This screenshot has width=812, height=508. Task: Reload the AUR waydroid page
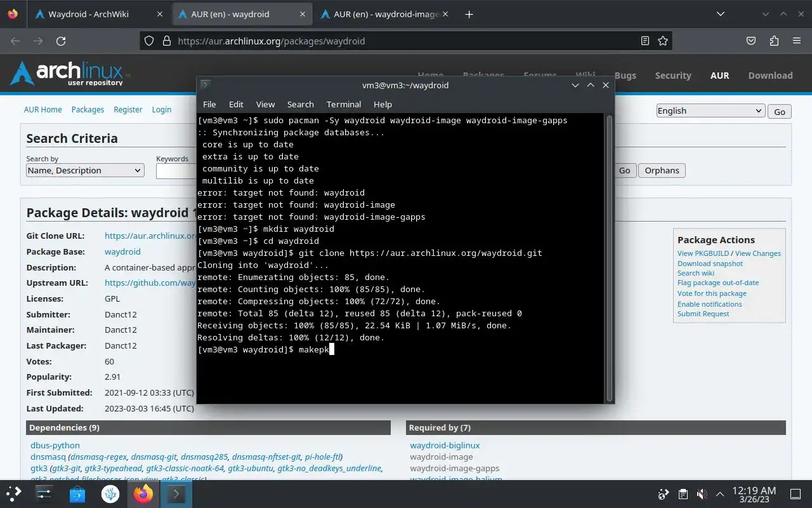[61, 41]
